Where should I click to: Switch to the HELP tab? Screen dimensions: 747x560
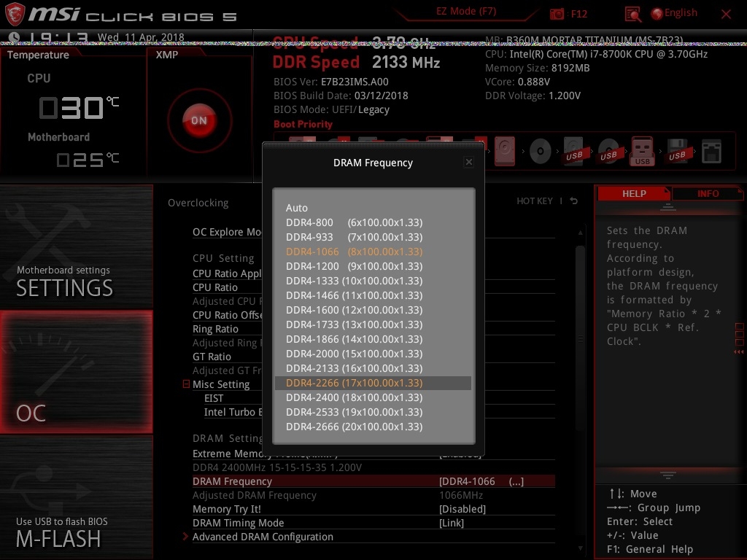634,193
